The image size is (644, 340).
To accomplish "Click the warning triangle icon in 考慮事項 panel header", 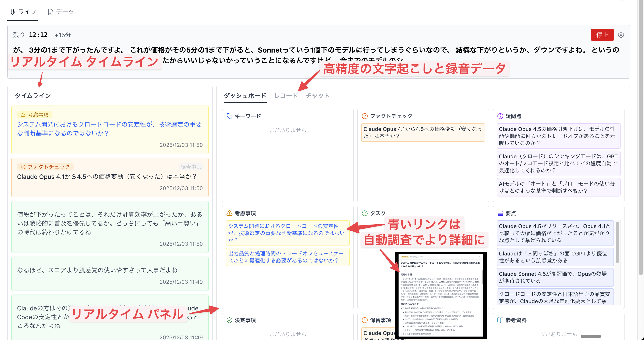I will [x=229, y=213].
